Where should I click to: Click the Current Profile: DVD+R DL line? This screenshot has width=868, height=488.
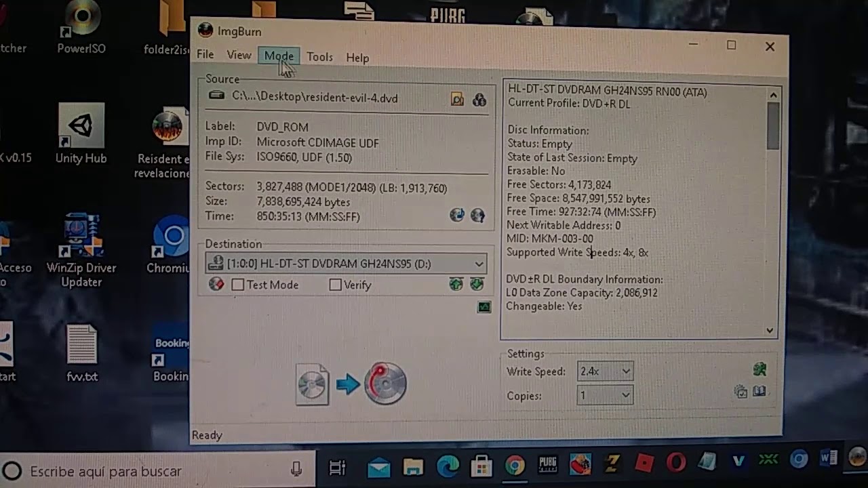pos(569,104)
